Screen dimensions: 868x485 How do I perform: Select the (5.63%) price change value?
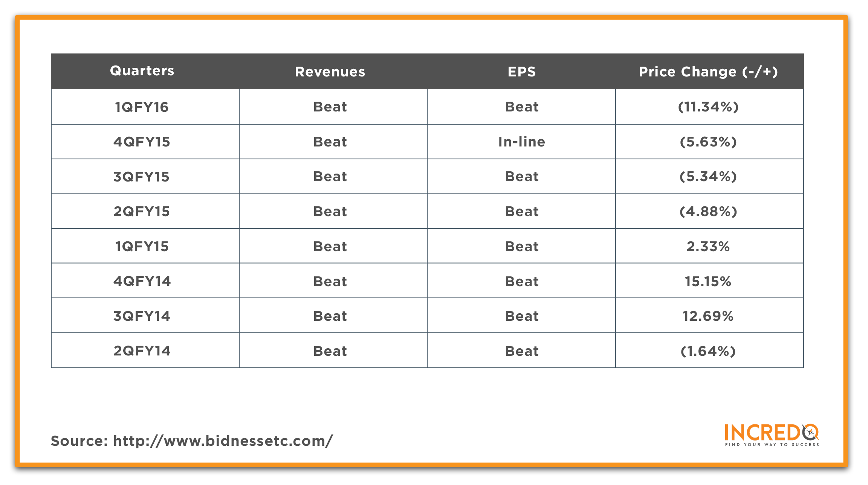point(708,142)
